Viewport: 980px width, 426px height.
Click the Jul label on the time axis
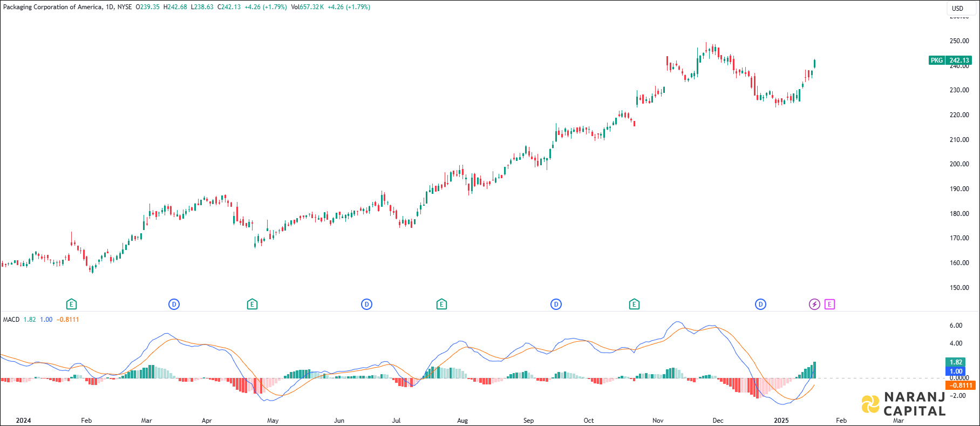(396, 421)
